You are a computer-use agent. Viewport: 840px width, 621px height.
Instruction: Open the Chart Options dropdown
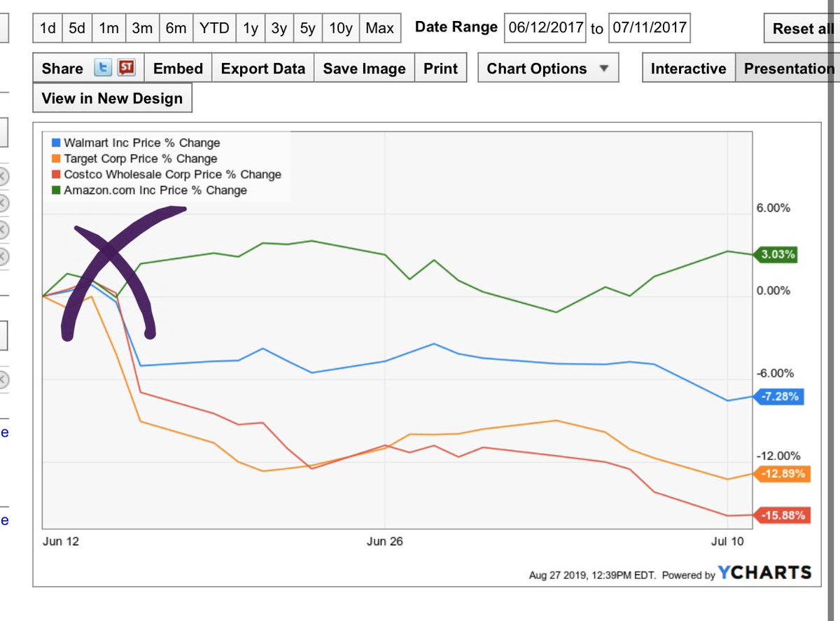pos(548,69)
